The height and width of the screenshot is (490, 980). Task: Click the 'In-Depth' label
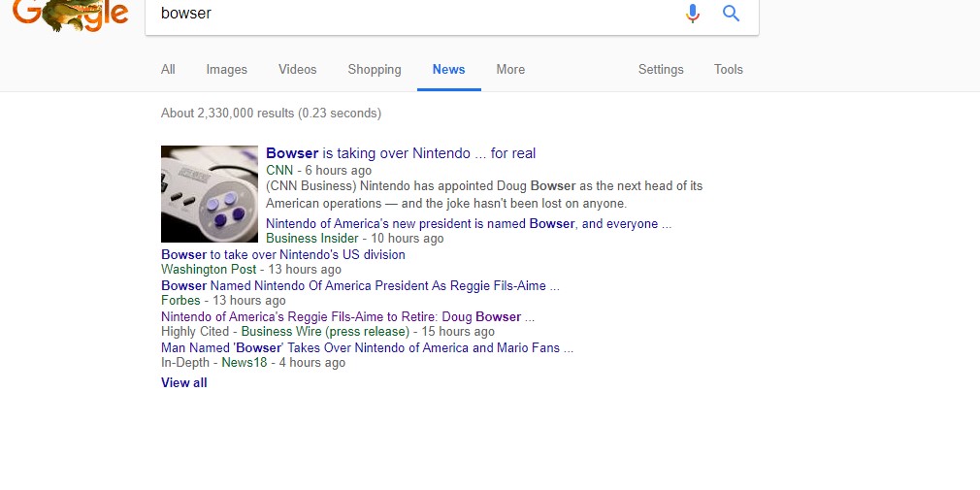185,363
